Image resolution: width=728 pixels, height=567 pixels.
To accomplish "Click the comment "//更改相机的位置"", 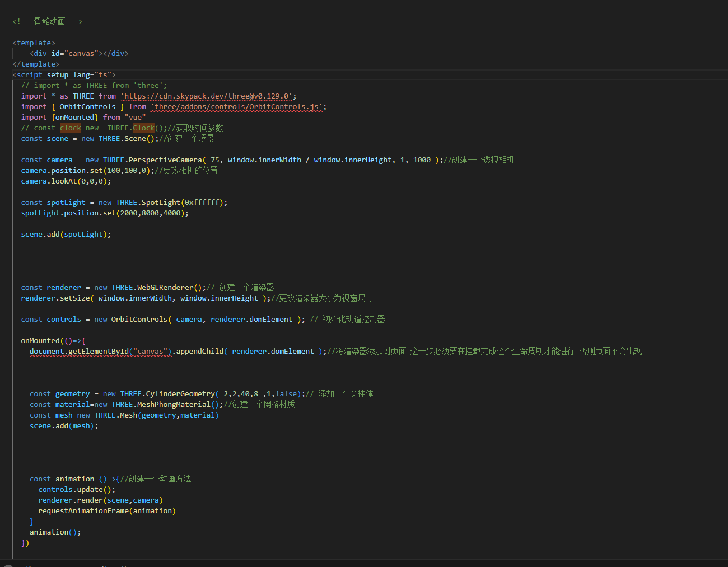I will pos(186,171).
